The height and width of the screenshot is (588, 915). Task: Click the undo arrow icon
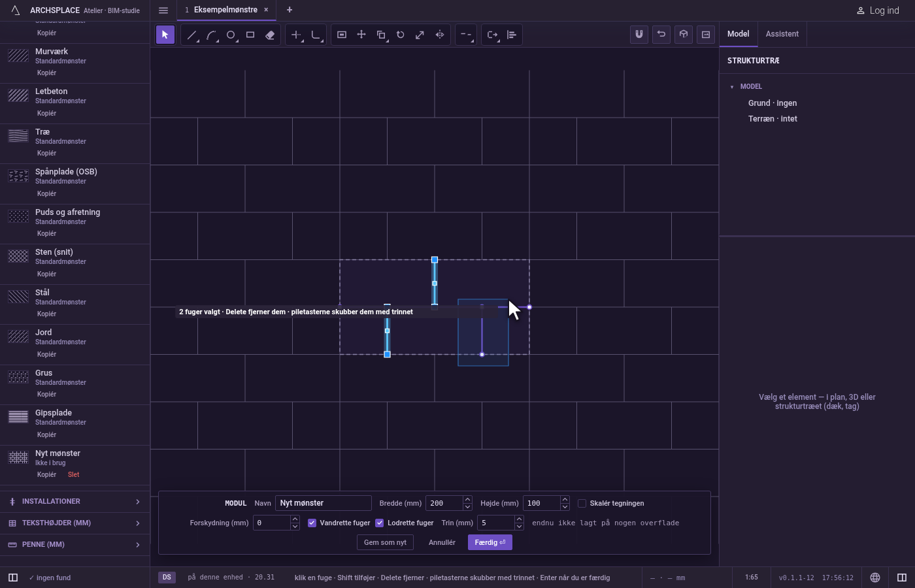click(661, 35)
